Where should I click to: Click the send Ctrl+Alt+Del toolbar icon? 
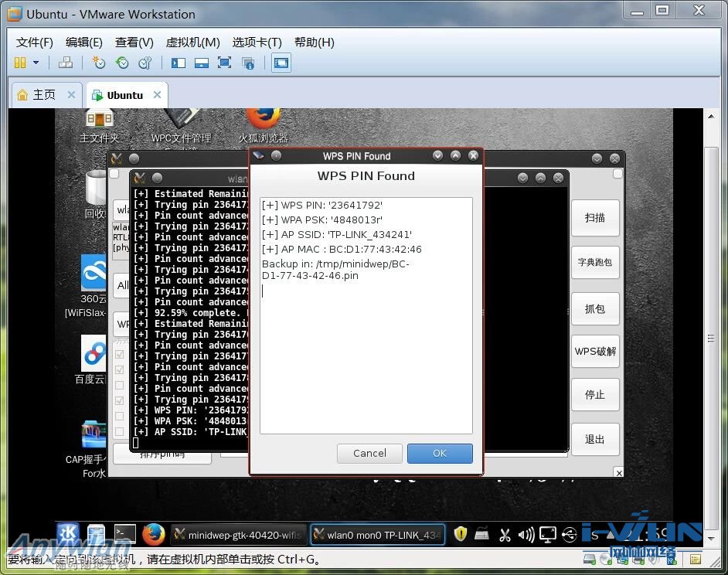click(66, 63)
